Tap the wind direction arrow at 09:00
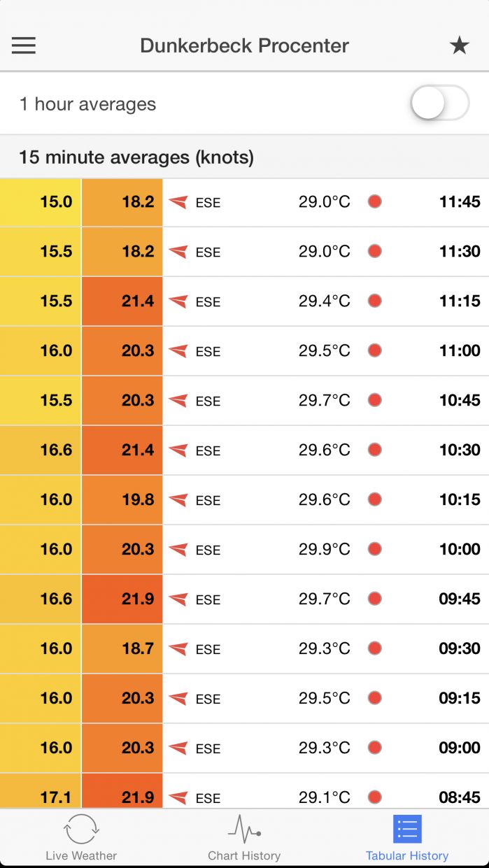 (x=178, y=748)
